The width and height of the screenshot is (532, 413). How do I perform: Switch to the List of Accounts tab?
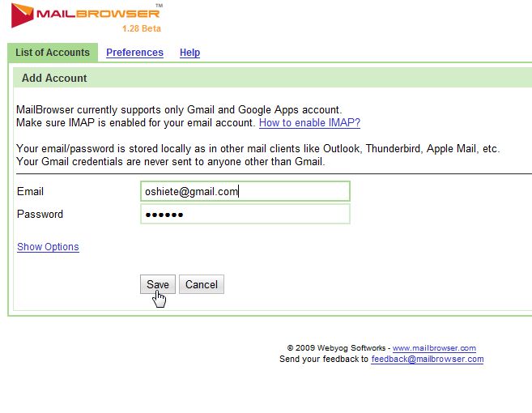(53, 53)
